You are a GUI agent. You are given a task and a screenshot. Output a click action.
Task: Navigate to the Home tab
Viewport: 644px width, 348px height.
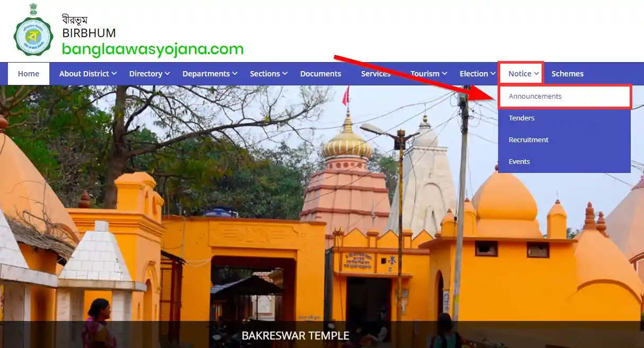pos(28,73)
